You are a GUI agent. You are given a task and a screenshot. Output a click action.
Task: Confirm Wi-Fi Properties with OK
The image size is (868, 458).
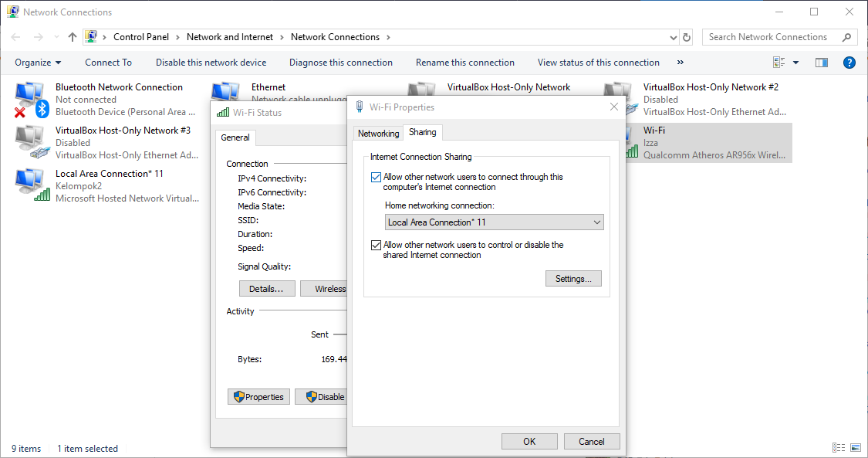click(529, 441)
